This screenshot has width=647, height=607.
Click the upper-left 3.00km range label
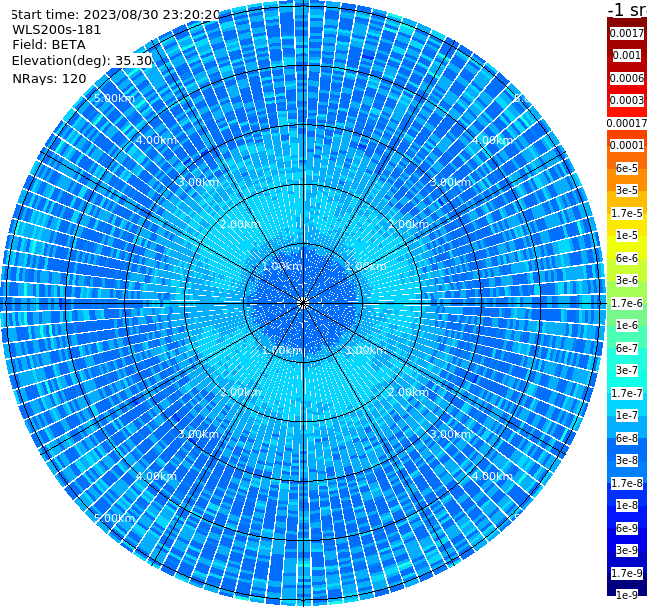coord(198,182)
